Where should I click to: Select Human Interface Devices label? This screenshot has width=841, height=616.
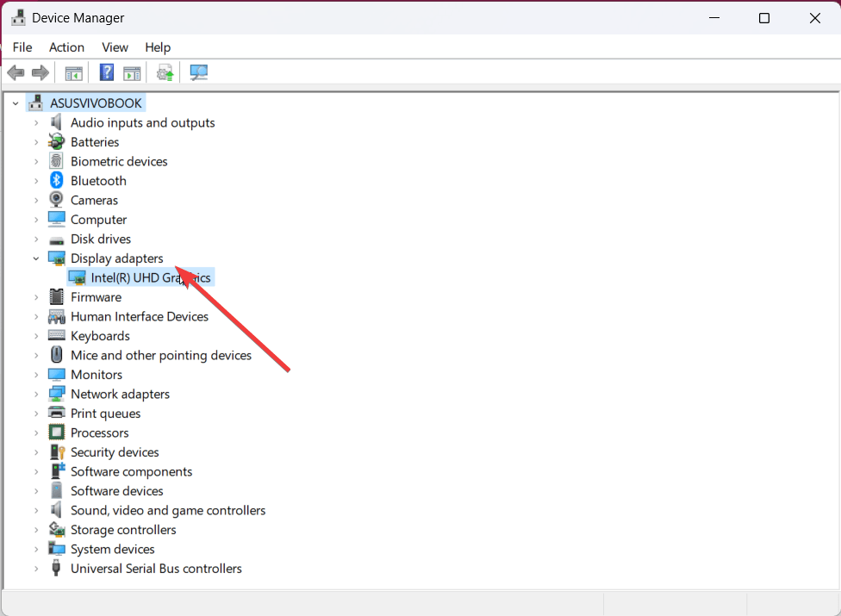pyautogui.click(x=140, y=316)
